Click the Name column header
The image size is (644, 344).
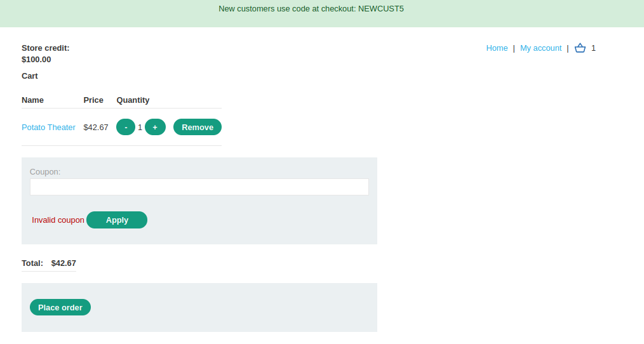click(x=32, y=100)
